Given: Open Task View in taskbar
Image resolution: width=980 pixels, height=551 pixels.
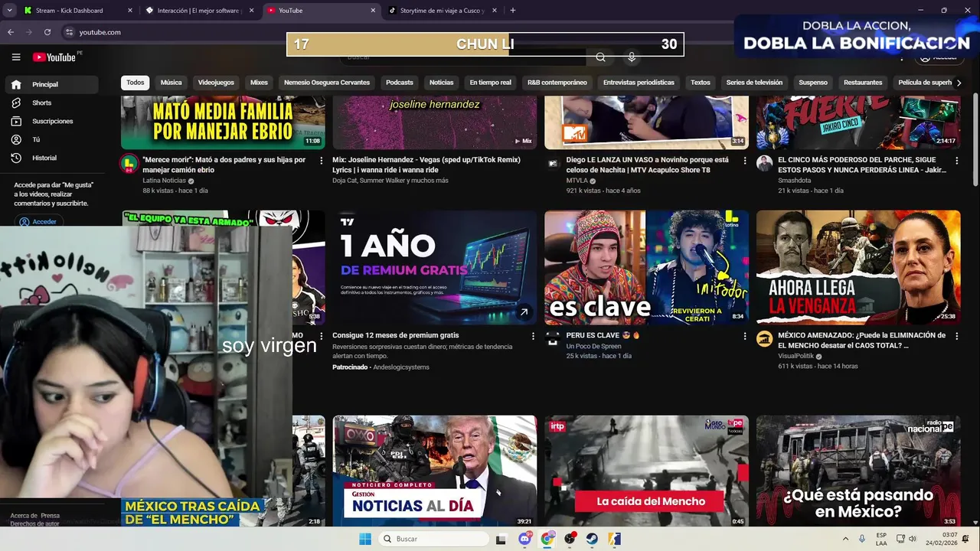Looking at the screenshot, I should tap(501, 539).
